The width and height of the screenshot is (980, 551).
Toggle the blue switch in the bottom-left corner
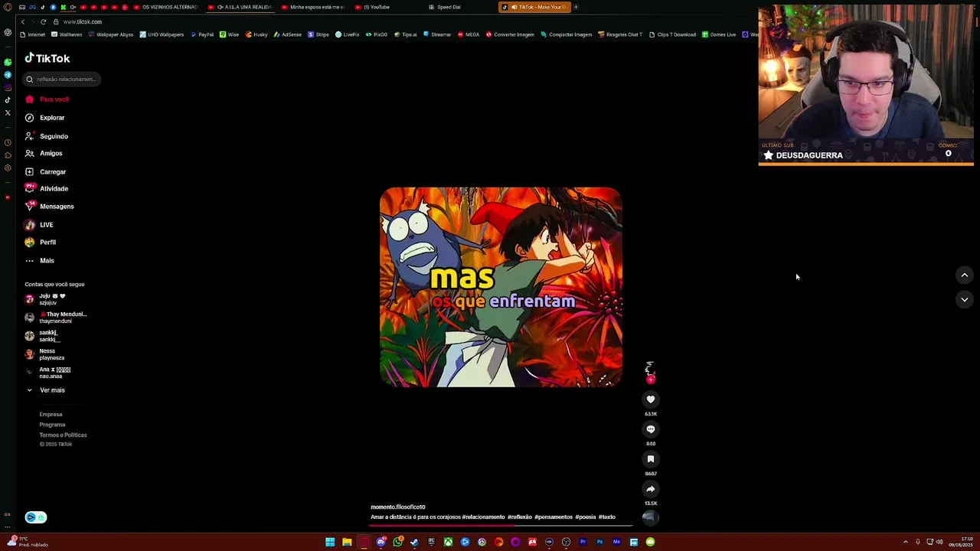(36, 517)
